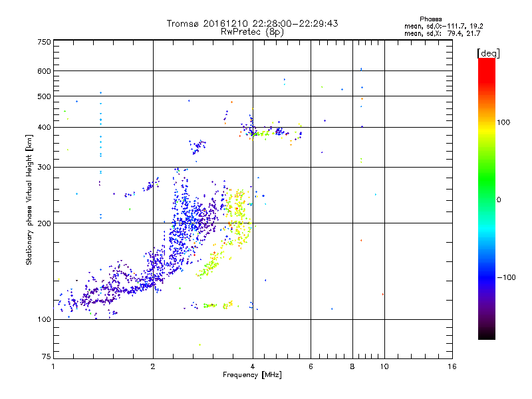Click the '[deg]' colorbar unit label

(x=488, y=53)
